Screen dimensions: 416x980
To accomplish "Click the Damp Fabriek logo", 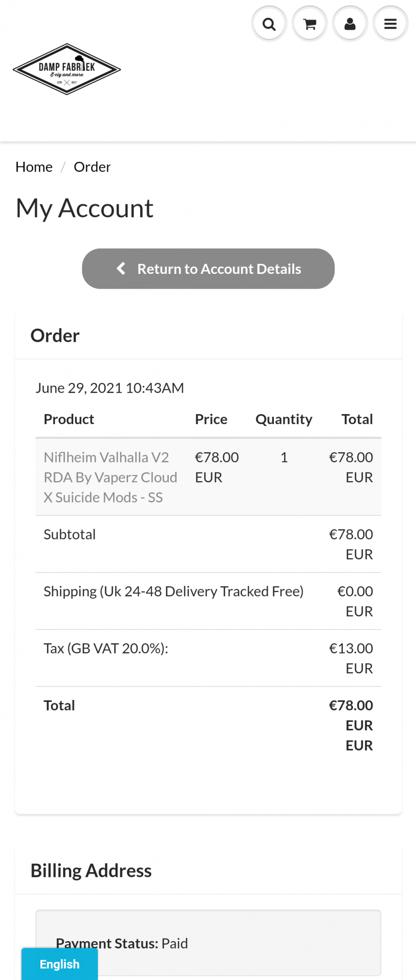I will pos(67,69).
